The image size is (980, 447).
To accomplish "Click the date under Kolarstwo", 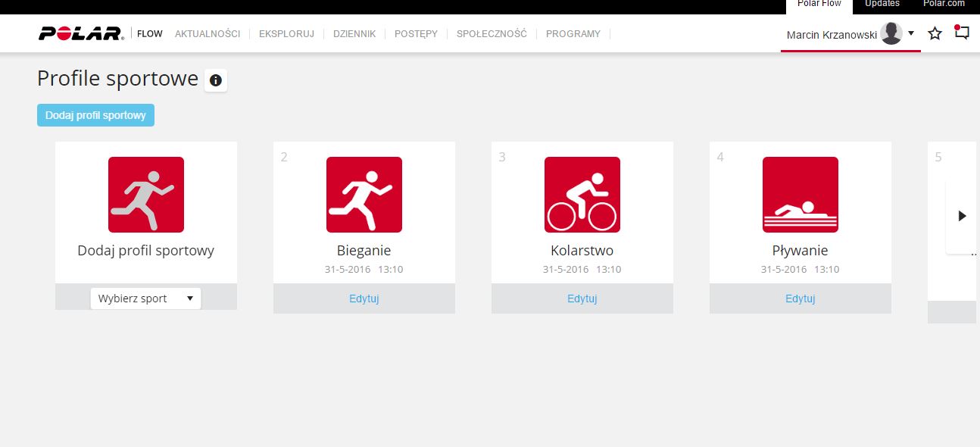I will click(x=582, y=270).
